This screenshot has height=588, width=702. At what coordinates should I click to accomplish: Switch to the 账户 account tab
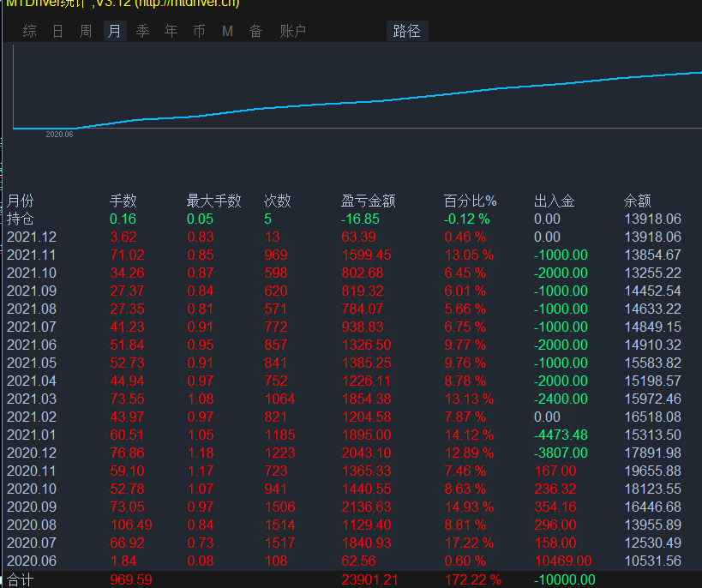pos(293,31)
